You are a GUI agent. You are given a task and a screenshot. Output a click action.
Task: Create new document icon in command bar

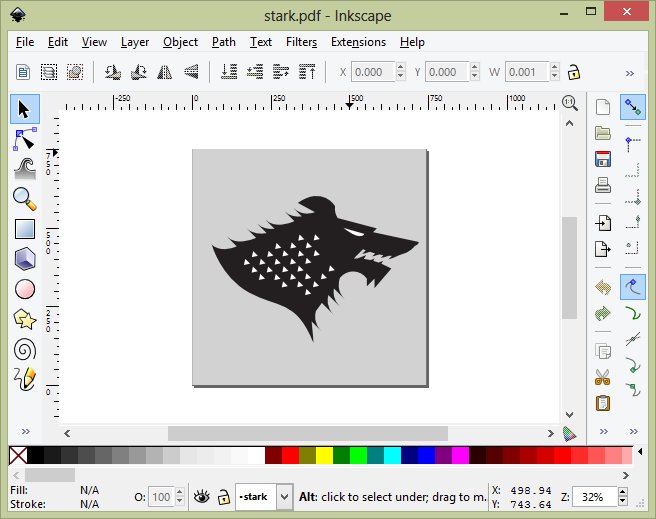(x=603, y=107)
